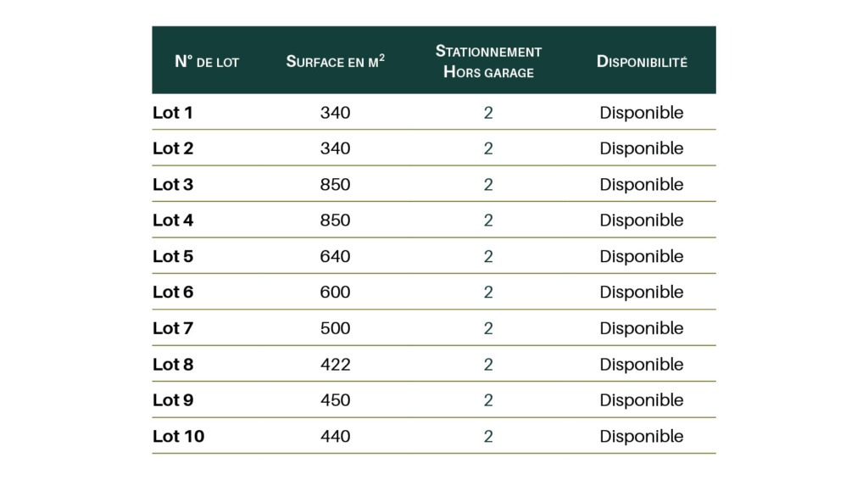Select the 'Disponibilité' column header

tap(642, 61)
